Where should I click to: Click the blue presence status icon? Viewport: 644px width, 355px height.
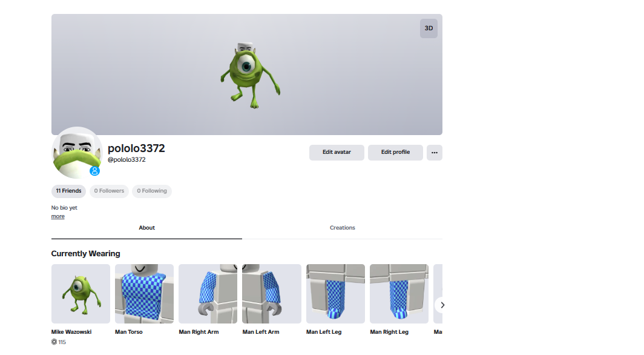[x=95, y=171]
